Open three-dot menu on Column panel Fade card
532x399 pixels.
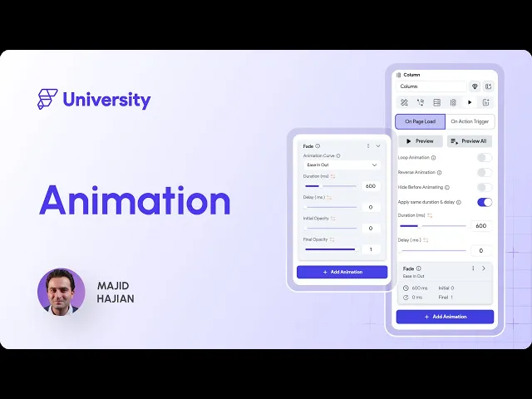[473, 268]
